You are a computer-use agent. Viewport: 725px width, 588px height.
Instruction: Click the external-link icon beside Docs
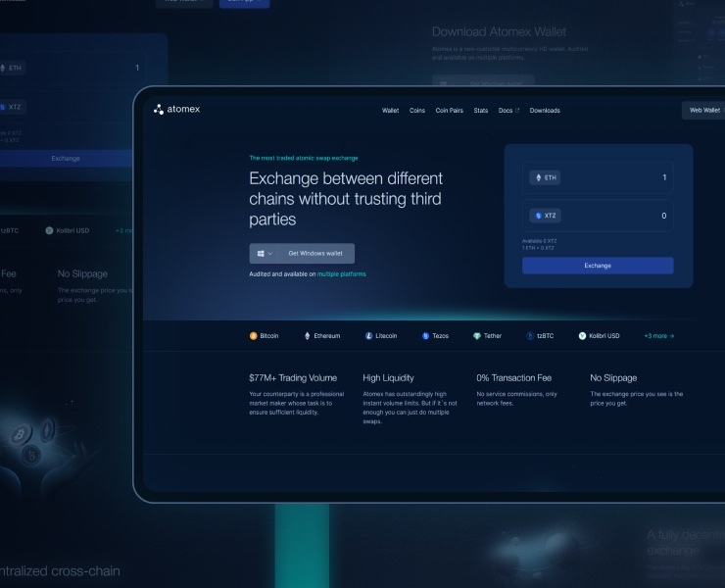click(517, 111)
